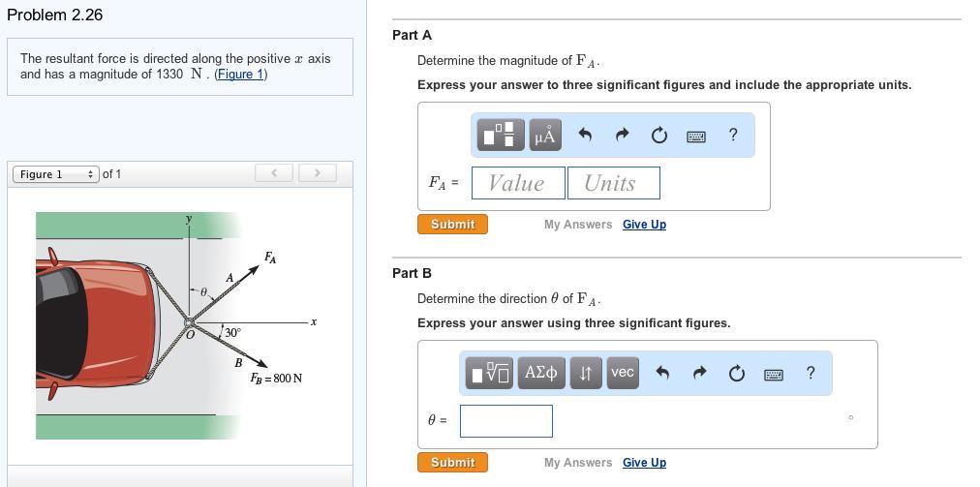
Task: Open the Figure 1 selector dropdown
Action: tap(55, 174)
